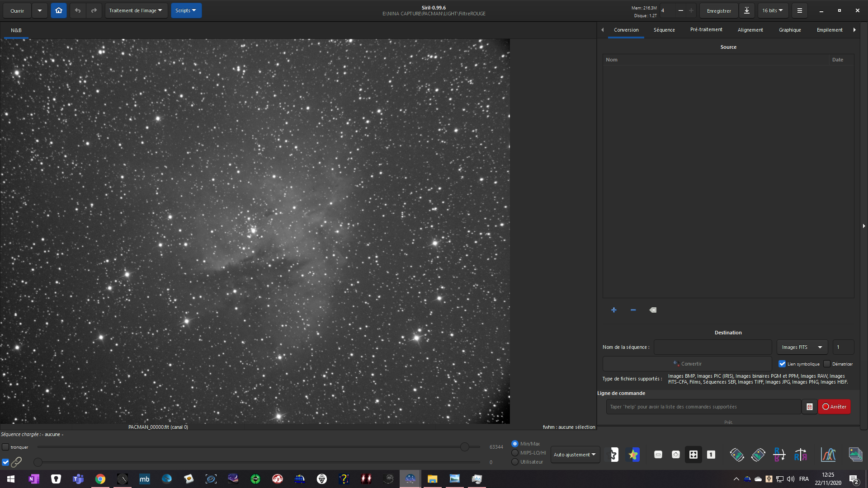Open the Empilement tab
This screenshot has height=488, width=868.
[829, 30]
